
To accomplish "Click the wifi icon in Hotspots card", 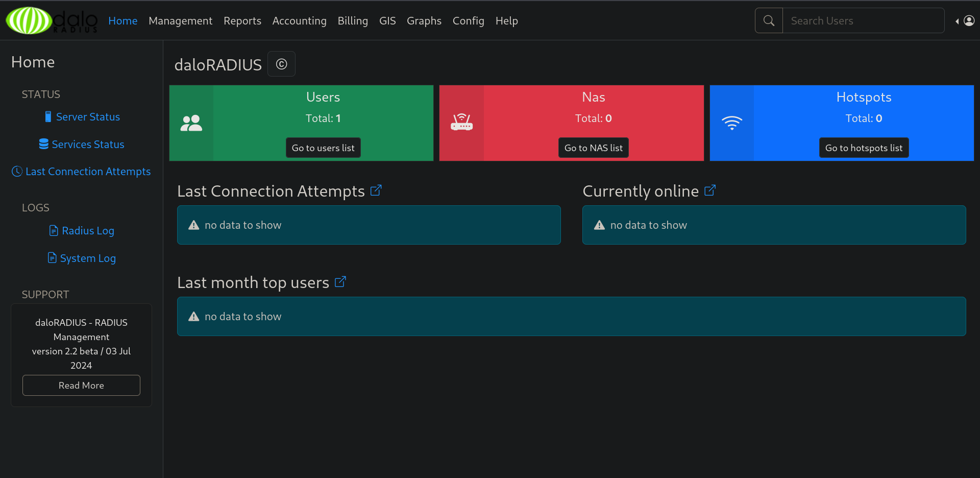I will [x=732, y=123].
